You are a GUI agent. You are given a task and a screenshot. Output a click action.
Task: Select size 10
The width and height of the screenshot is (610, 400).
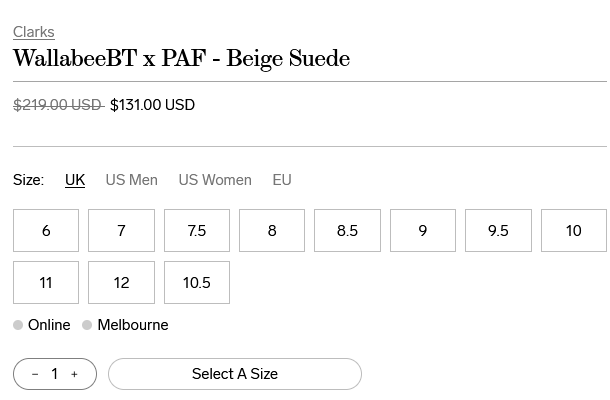(x=574, y=231)
